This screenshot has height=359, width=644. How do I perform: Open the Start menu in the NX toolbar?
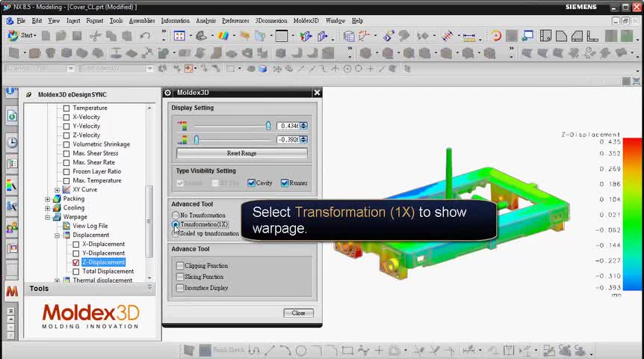coord(22,35)
